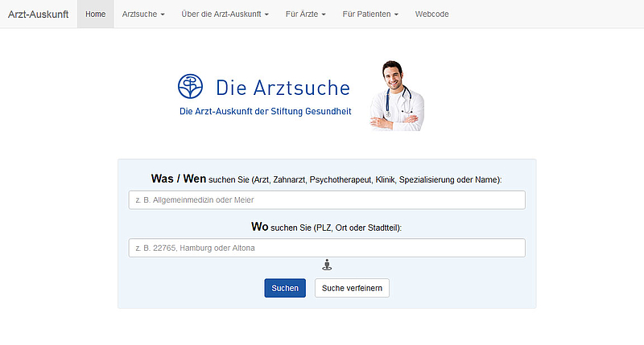
Task: Expand the Arztsuche dropdown menu
Action: 143,14
